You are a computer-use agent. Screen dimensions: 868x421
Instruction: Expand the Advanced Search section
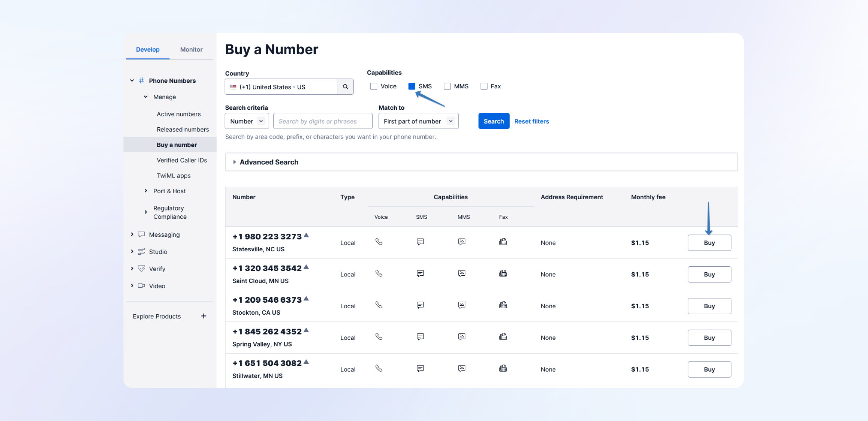coord(269,162)
